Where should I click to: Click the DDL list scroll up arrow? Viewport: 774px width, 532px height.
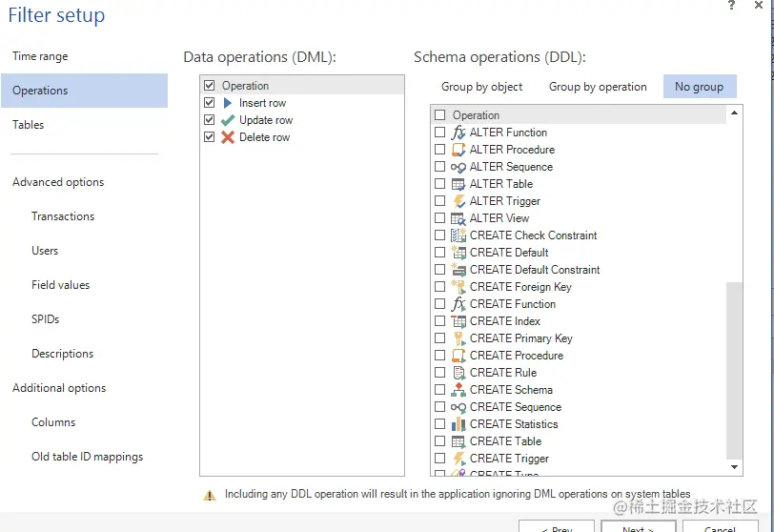click(735, 113)
